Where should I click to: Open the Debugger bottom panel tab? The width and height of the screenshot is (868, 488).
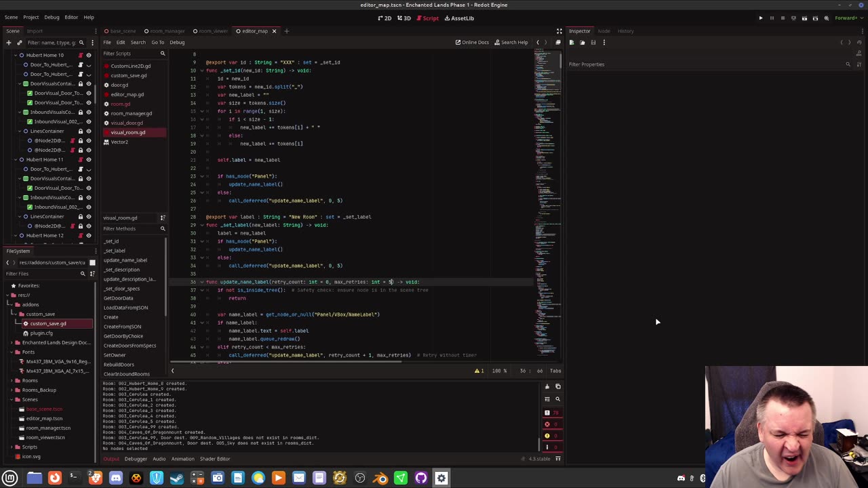[x=136, y=459]
